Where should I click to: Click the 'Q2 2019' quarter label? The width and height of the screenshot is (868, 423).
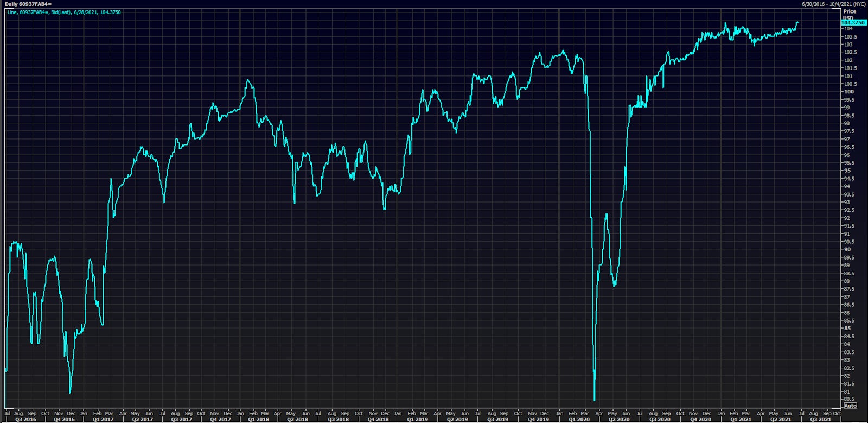pyautogui.click(x=457, y=419)
